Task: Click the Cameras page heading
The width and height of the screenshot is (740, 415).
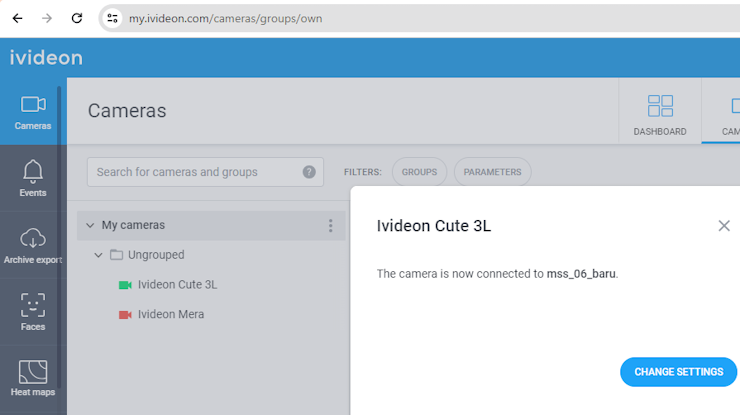Action: coord(127,111)
